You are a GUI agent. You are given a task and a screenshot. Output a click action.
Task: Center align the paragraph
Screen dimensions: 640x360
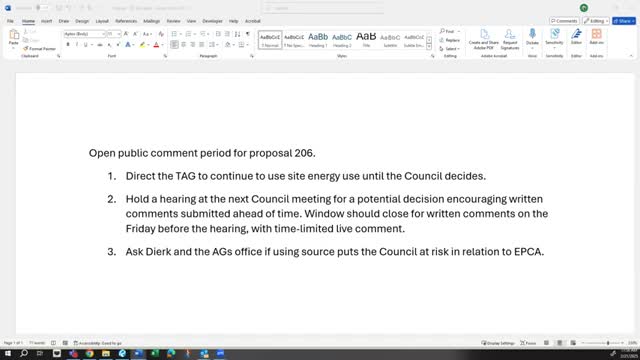tap(184, 45)
